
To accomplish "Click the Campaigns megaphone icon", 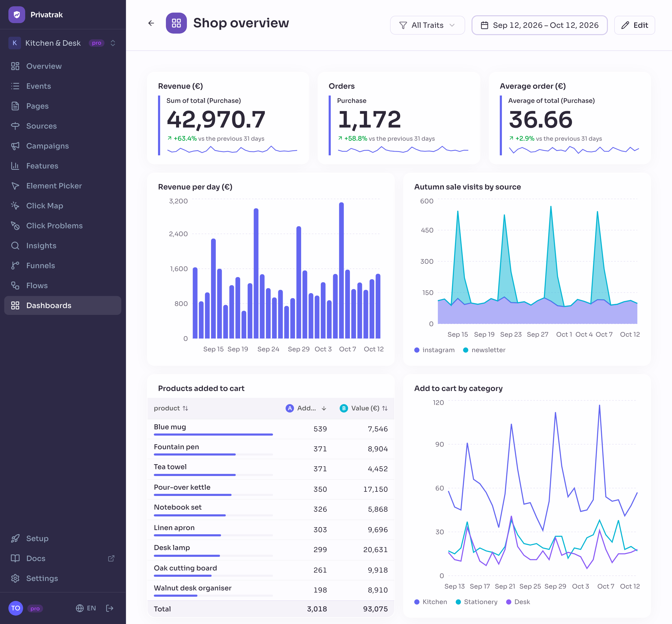I will click(15, 146).
